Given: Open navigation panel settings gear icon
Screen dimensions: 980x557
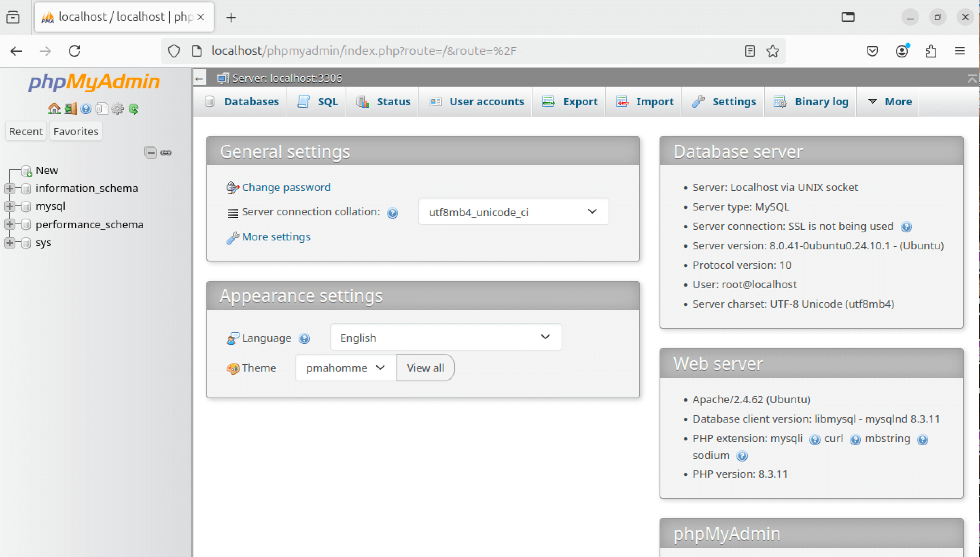Looking at the screenshot, I should pyautogui.click(x=117, y=108).
